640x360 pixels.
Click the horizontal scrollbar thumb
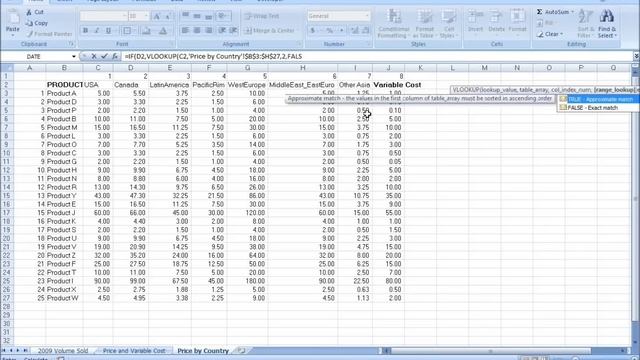click(x=490, y=351)
